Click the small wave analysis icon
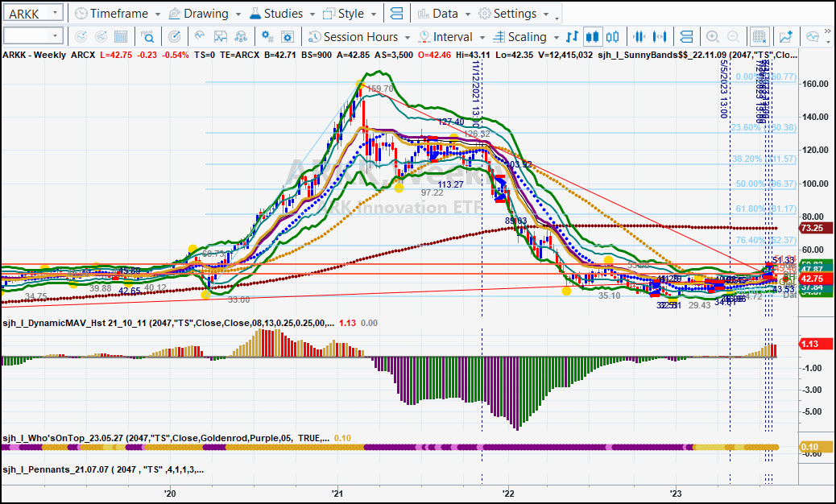The width and height of the screenshot is (836, 504). pos(201,36)
